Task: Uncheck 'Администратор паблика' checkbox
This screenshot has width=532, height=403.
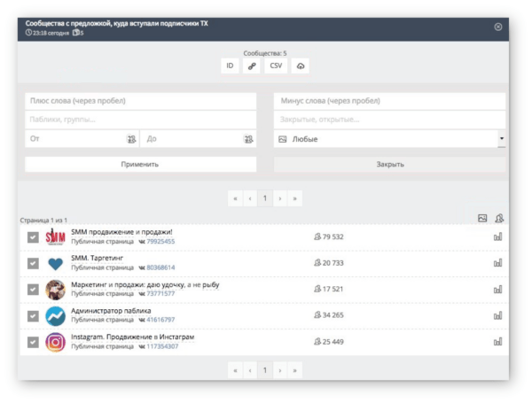Action: pos(33,316)
